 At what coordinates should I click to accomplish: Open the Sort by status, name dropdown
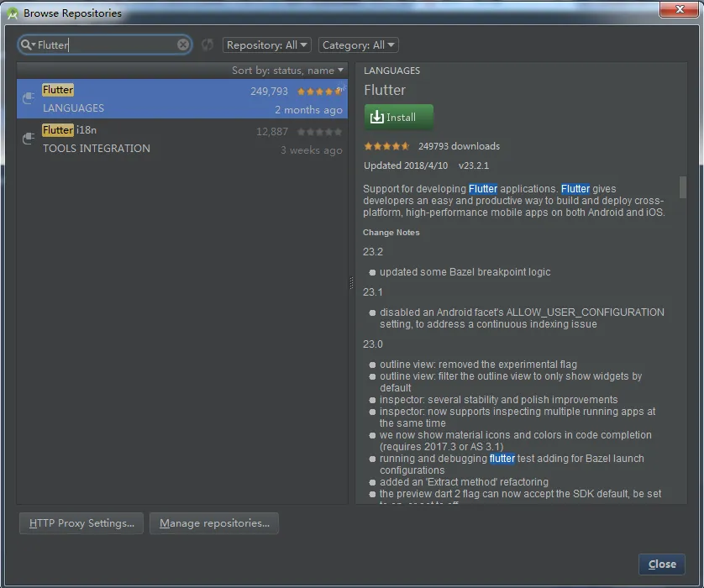coord(288,71)
